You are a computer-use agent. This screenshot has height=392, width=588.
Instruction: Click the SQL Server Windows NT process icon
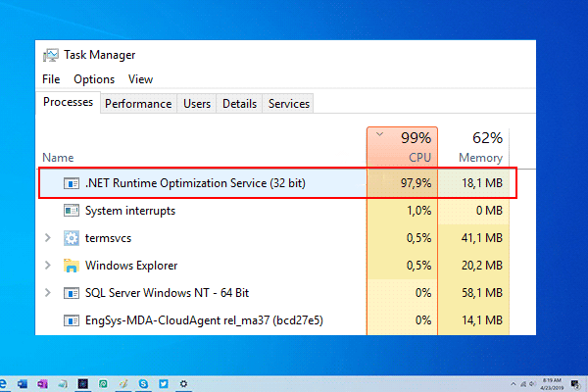pyautogui.click(x=71, y=292)
